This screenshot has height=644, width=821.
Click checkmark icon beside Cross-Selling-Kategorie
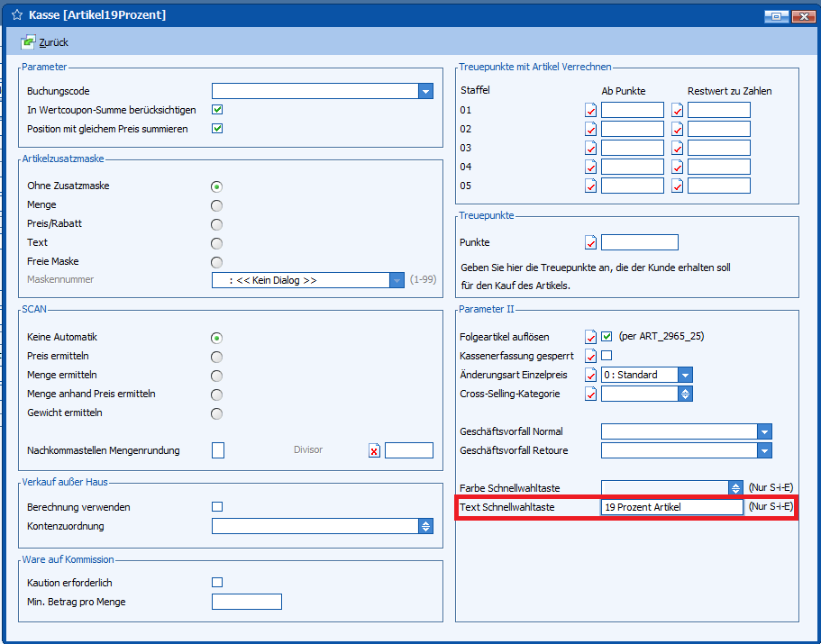(x=591, y=394)
